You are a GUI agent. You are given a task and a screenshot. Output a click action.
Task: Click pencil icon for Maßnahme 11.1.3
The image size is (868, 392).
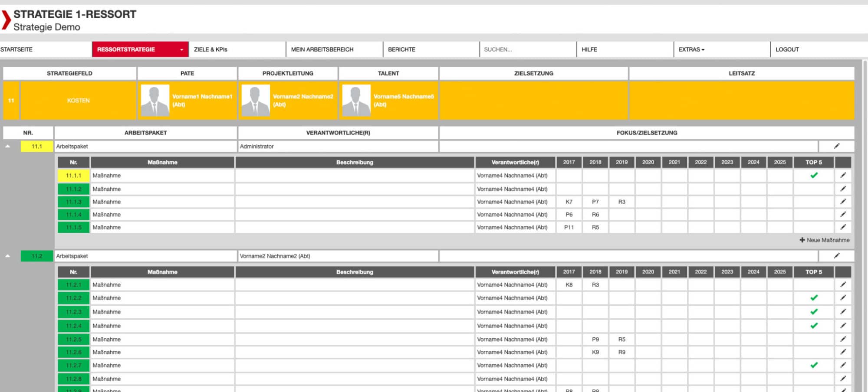point(843,202)
